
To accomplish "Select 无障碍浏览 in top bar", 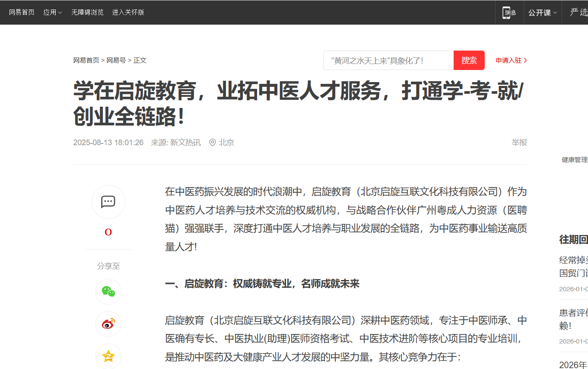I will pyautogui.click(x=87, y=13).
